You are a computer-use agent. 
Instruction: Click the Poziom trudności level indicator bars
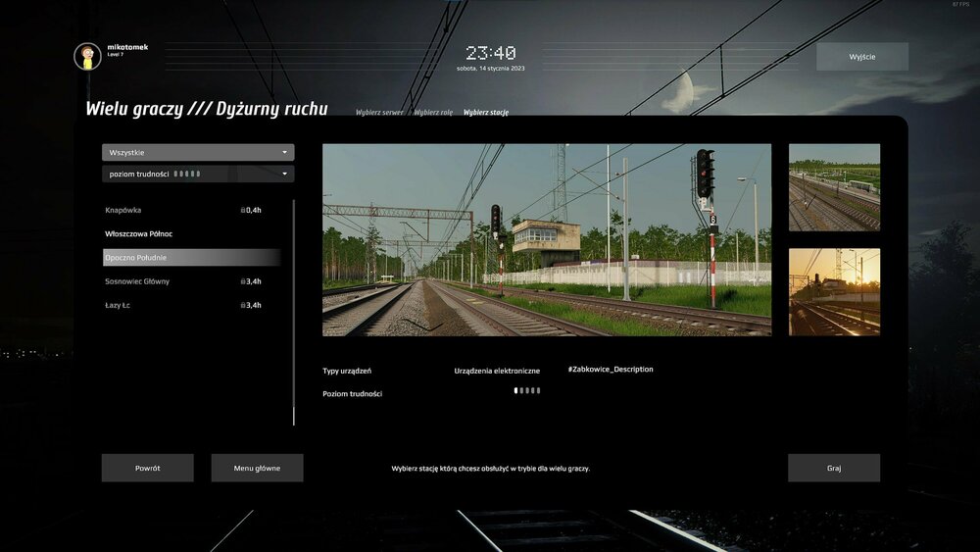[x=527, y=390]
